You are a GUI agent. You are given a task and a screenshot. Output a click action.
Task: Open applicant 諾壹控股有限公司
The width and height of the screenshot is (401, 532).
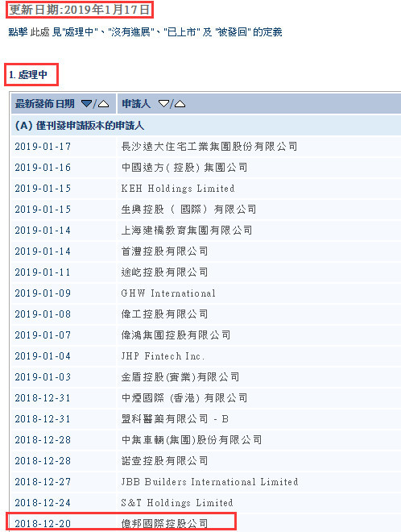click(x=164, y=461)
